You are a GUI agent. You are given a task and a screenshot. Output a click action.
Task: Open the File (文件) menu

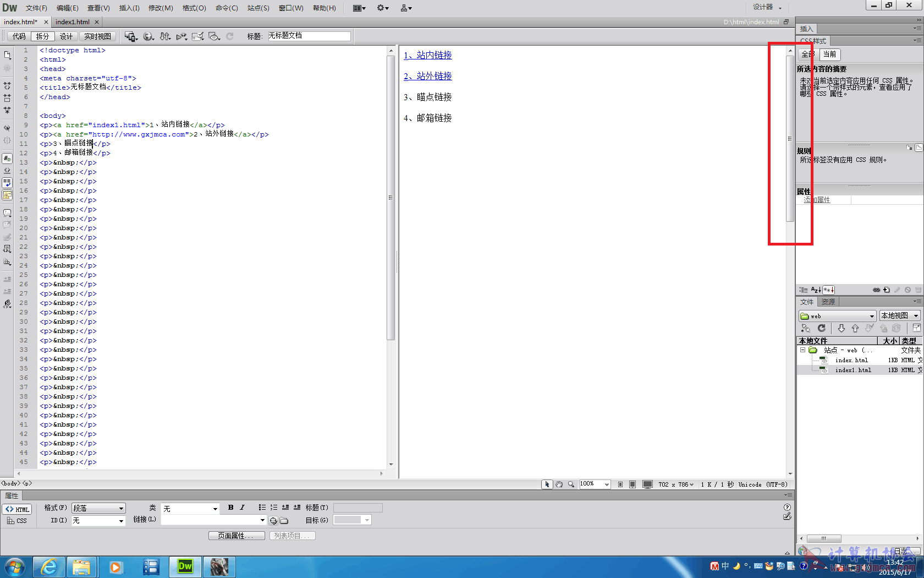(x=36, y=8)
